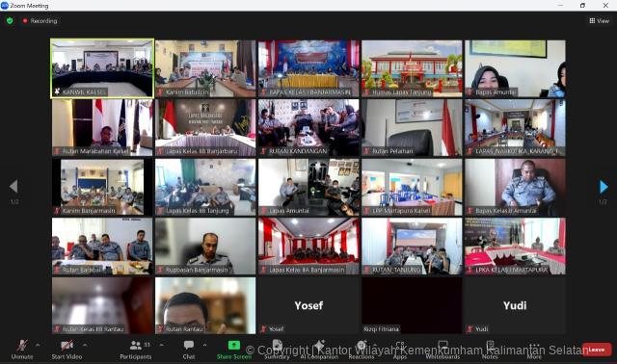Unmute the microphone

[x=22, y=349]
